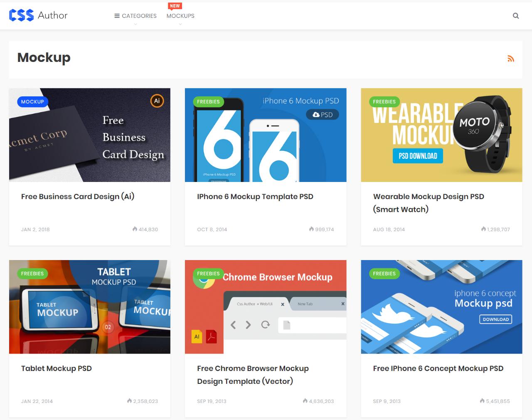The height and width of the screenshot is (420, 532).
Task: Click flame icon next to 999,174 views
Action: tap(311, 229)
